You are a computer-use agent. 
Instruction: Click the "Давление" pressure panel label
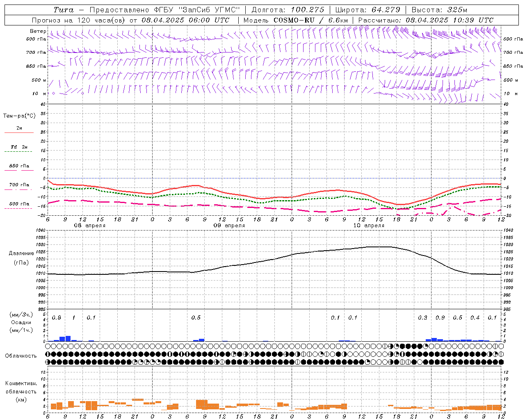click(x=21, y=253)
